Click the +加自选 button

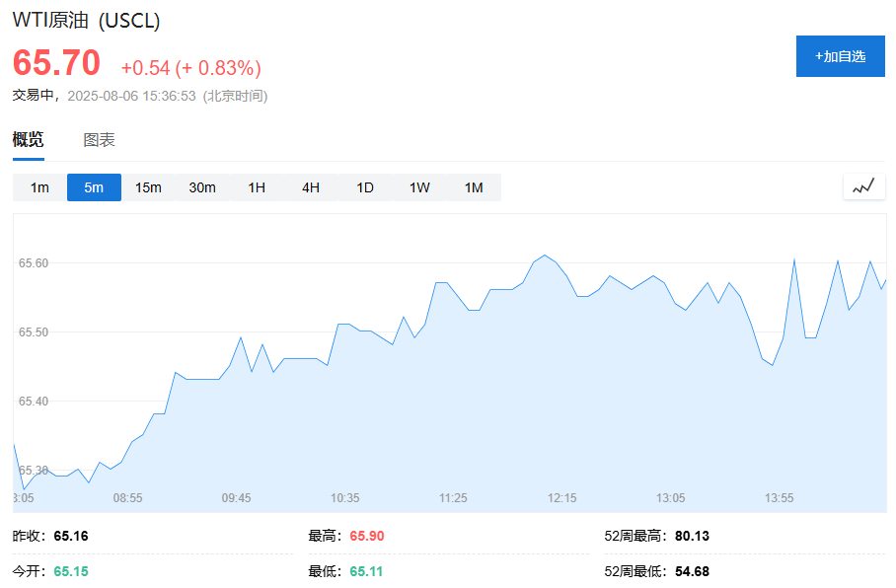(840, 56)
